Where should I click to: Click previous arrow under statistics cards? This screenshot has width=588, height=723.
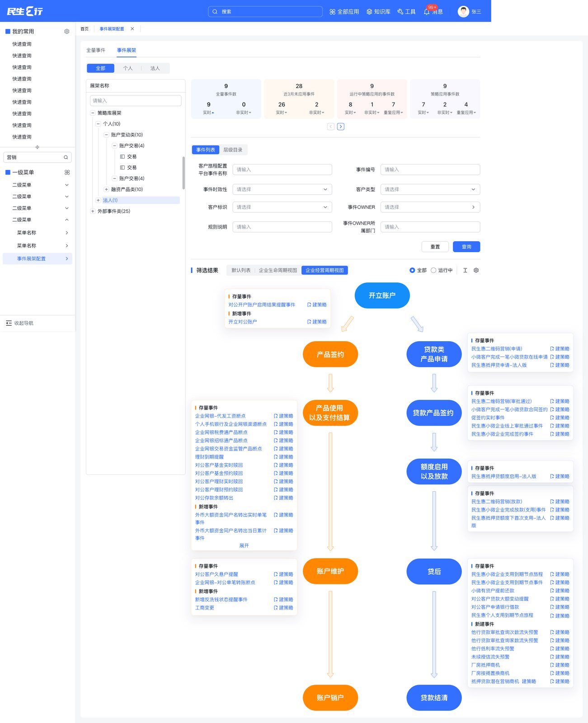coord(331,127)
